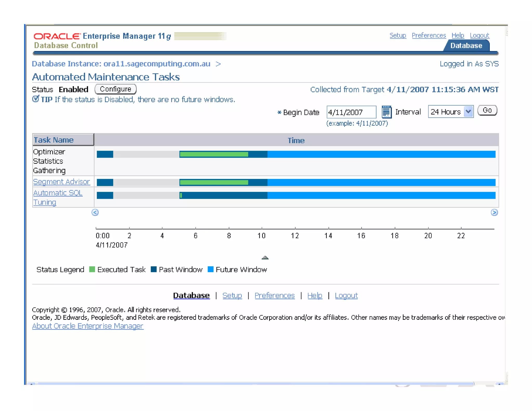Click the right scroll arrow under the timeline
Viewport: 532px width, 411px height.
click(494, 213)
